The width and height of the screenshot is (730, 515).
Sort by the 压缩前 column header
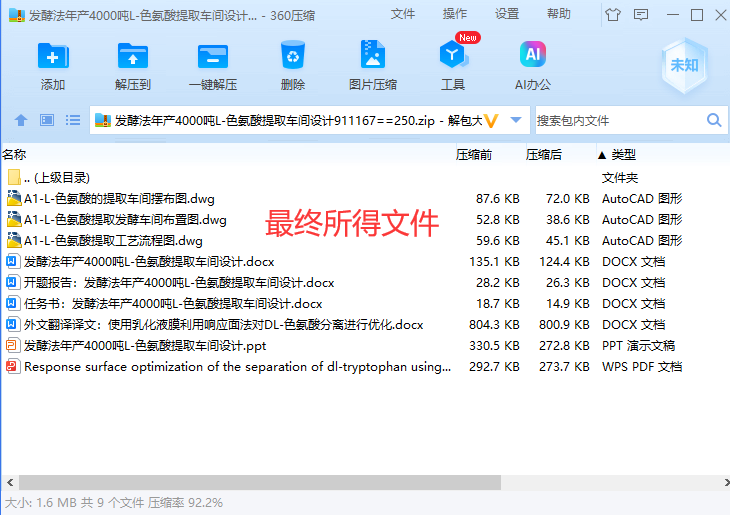tap(473, 155)
